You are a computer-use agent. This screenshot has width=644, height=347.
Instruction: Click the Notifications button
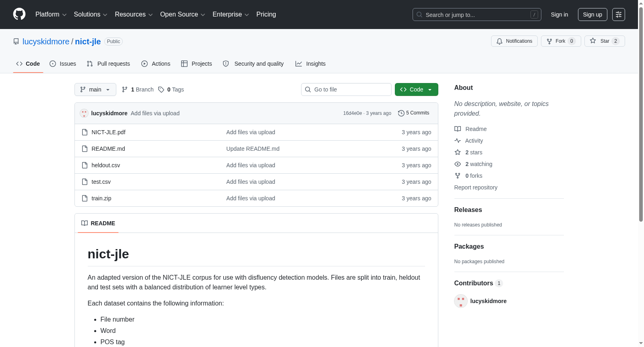click(x=514, y=41)
